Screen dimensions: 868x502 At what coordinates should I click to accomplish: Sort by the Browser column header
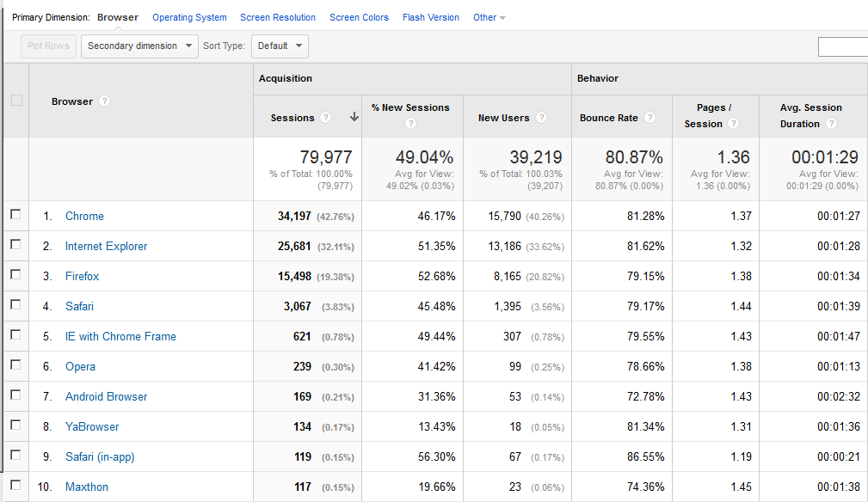click(72, 101)
